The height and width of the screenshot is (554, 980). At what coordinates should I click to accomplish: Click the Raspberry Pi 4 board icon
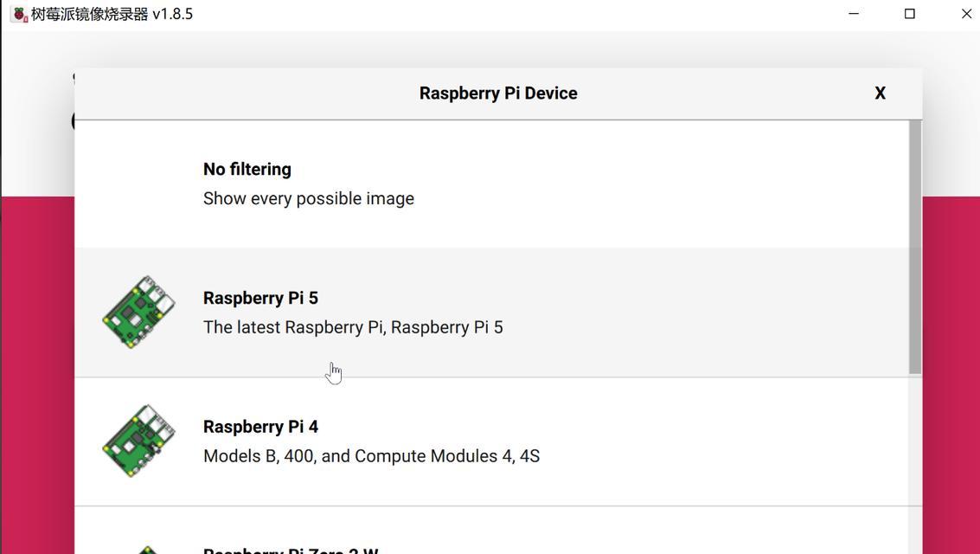[x=138, y=441]
